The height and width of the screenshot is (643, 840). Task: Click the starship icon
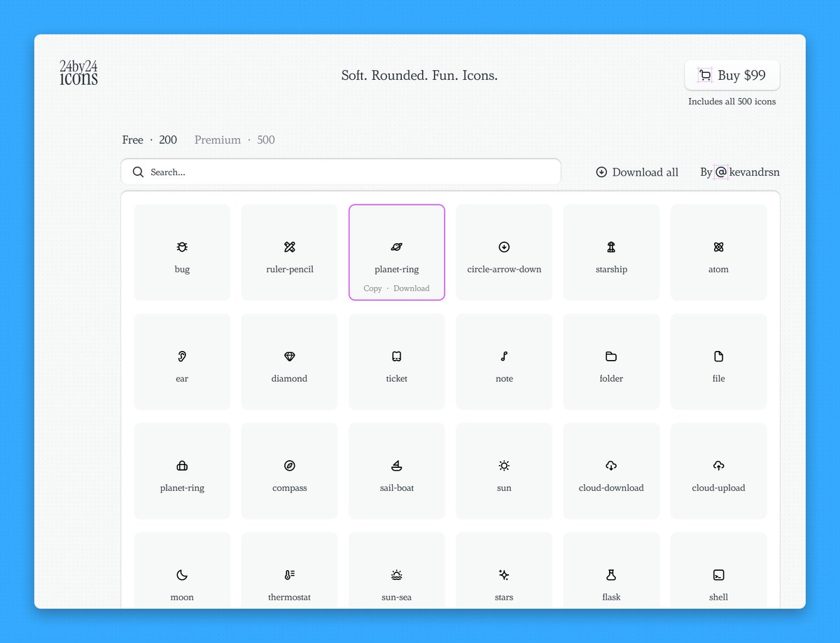click(x=611, y=247)
